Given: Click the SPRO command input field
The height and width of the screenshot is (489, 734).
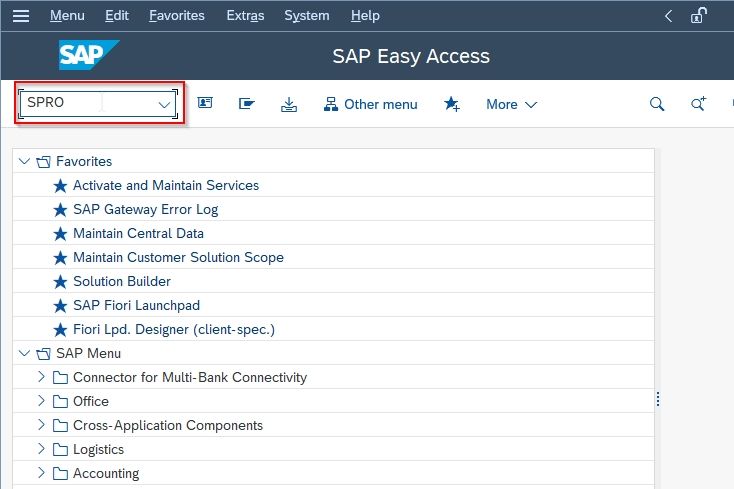Looking at the screenshot, I should click(x=98, y=103).
